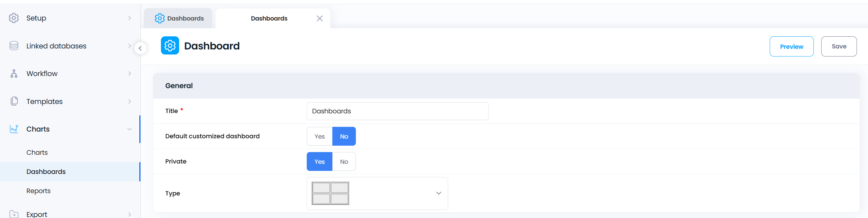Click the blue Dashboard gear icon in header
Image resolution: width=868 pixels, height=218 pixels.
(x=170, y=45)
